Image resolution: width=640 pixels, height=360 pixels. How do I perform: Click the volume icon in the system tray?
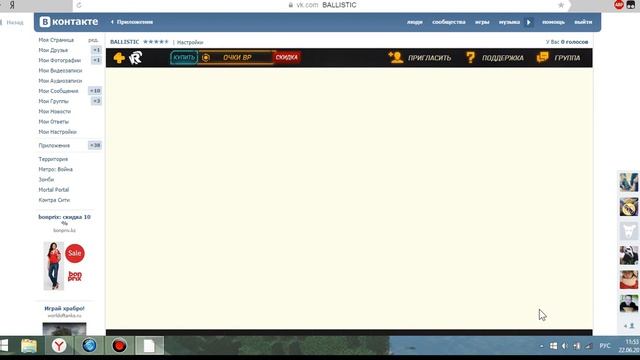pos(565,346)
